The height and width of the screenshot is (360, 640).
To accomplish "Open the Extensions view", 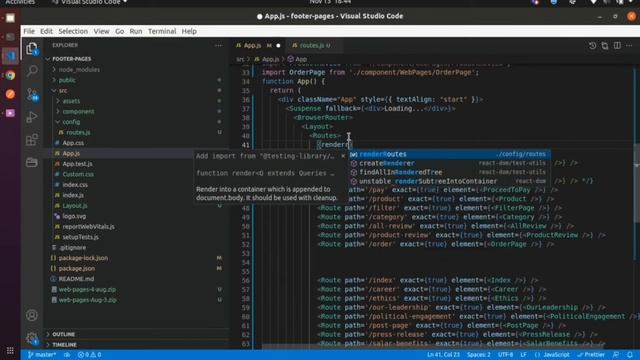I will pyautogui.click(x=32, y=140).
